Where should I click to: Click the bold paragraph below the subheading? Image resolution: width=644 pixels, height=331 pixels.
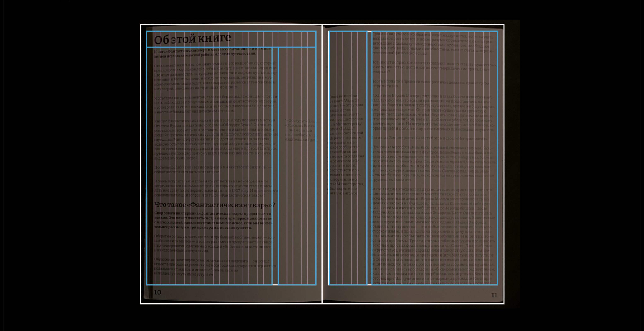click(x=213, y=221)
